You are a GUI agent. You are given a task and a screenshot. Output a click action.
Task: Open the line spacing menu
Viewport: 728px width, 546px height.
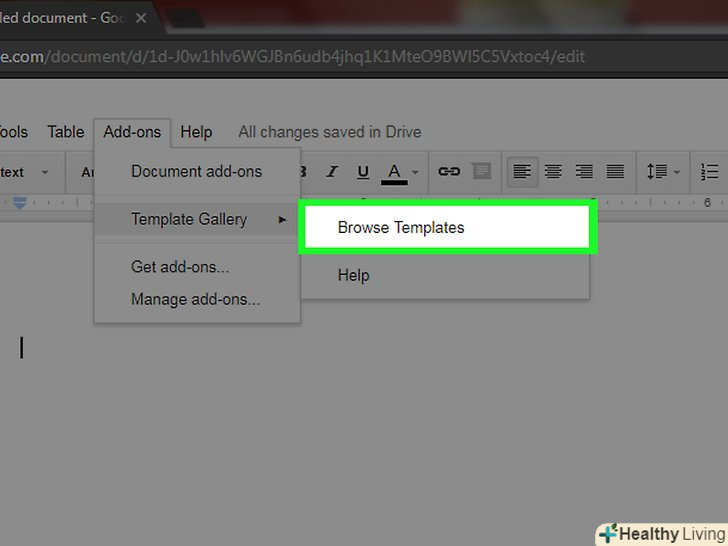coord(657,171)
